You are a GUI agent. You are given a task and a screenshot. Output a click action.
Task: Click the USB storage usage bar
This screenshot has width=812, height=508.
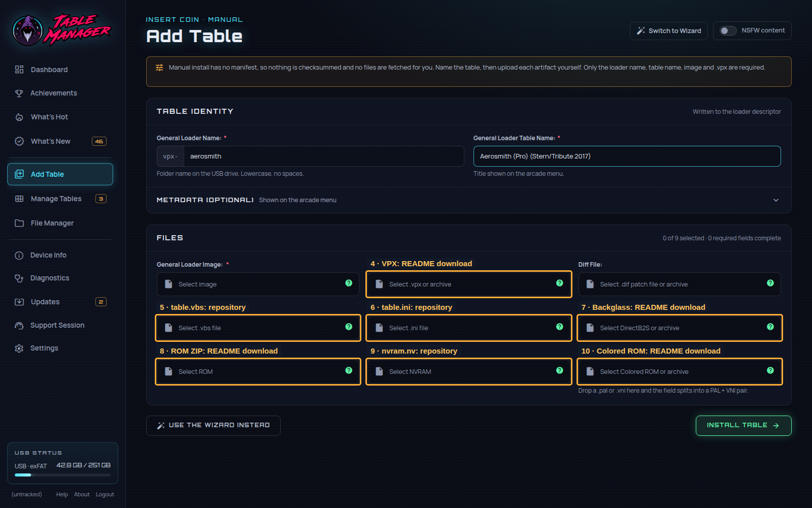tap(62, 475)
